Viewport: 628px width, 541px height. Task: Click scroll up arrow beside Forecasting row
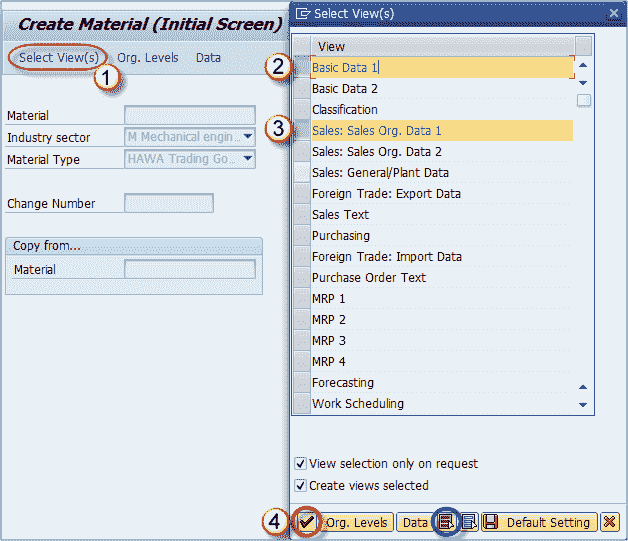pyautogui.click(x=583, y=387)
